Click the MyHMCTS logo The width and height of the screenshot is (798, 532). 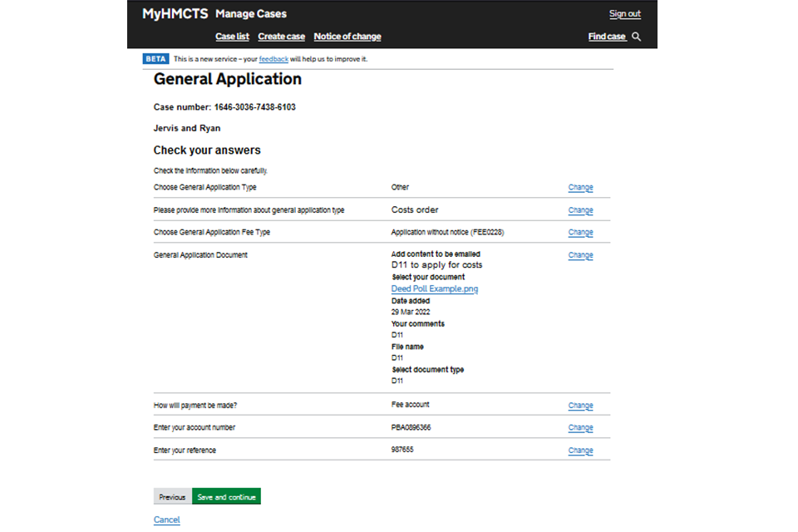[175, 14]
